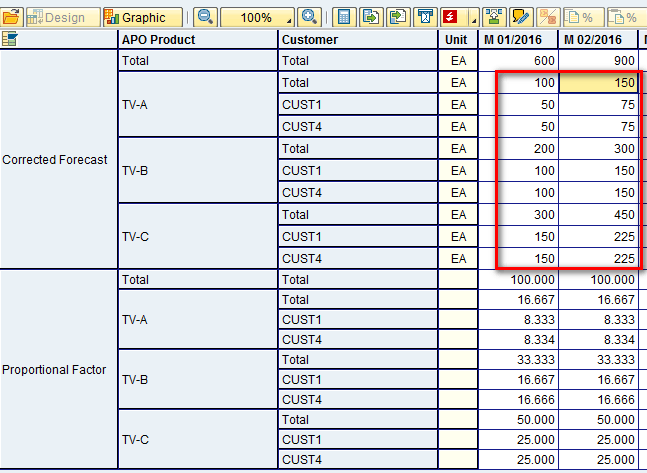This screenshot has height=473, width=647.
Task: Click the highlighted 150 cell for TV-A Total
Action: point(598,83)
